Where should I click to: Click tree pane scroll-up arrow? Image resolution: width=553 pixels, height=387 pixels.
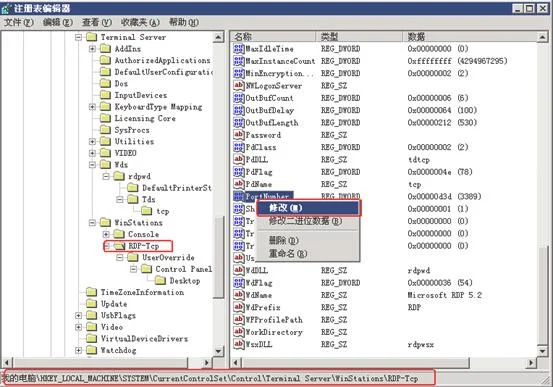pyautogui.click(x=218, y=37)
